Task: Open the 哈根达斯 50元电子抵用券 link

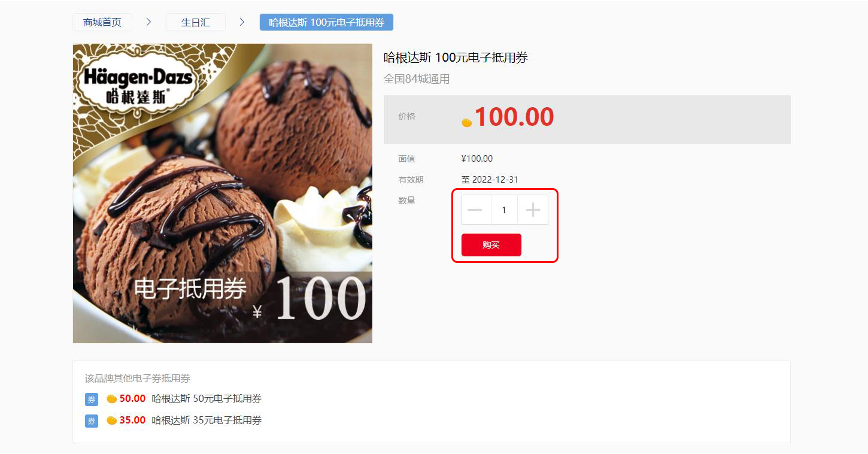Action: 207,399
